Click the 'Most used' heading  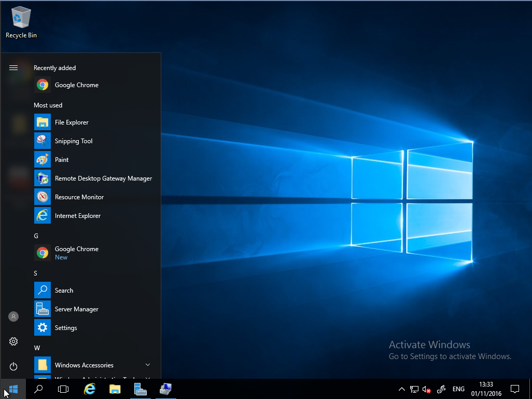pyautogui.click(x=48, y=105)
